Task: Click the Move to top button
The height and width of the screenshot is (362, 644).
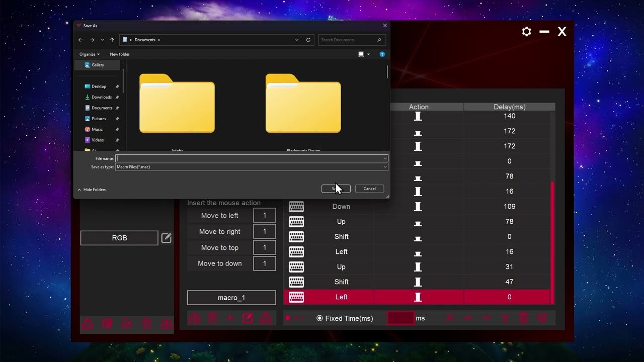Action: (x=219, y=248)
